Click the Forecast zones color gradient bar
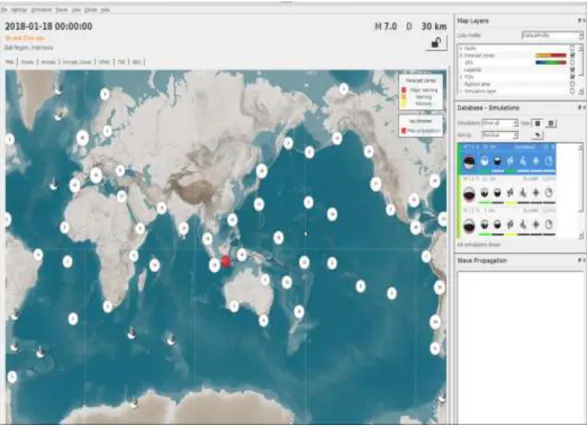The height and width of the screenshot is (428, 587). pyautogui.click(x=551, y=55)
